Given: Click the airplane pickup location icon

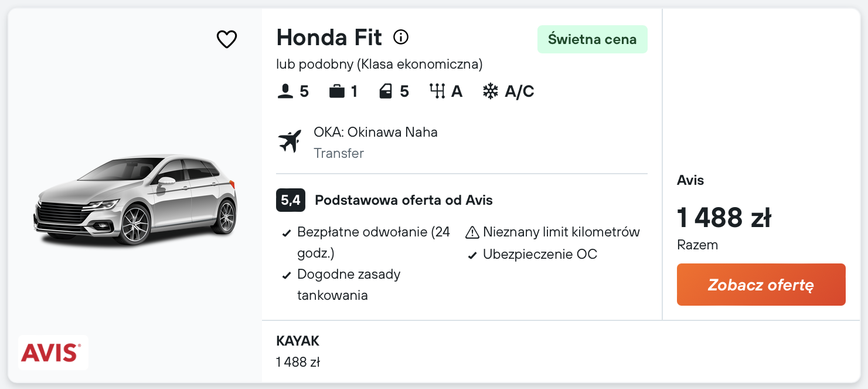Looking at the screenshot, I should tap(290, 141).
